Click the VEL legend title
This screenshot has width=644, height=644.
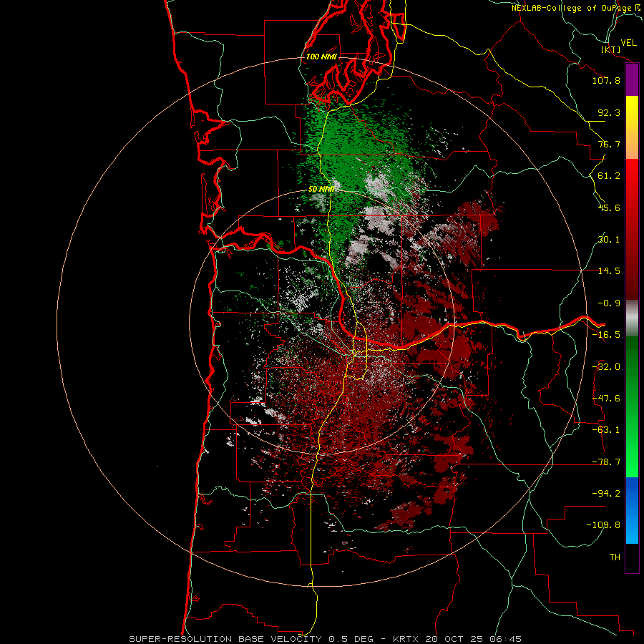click(x=628, y=43)
